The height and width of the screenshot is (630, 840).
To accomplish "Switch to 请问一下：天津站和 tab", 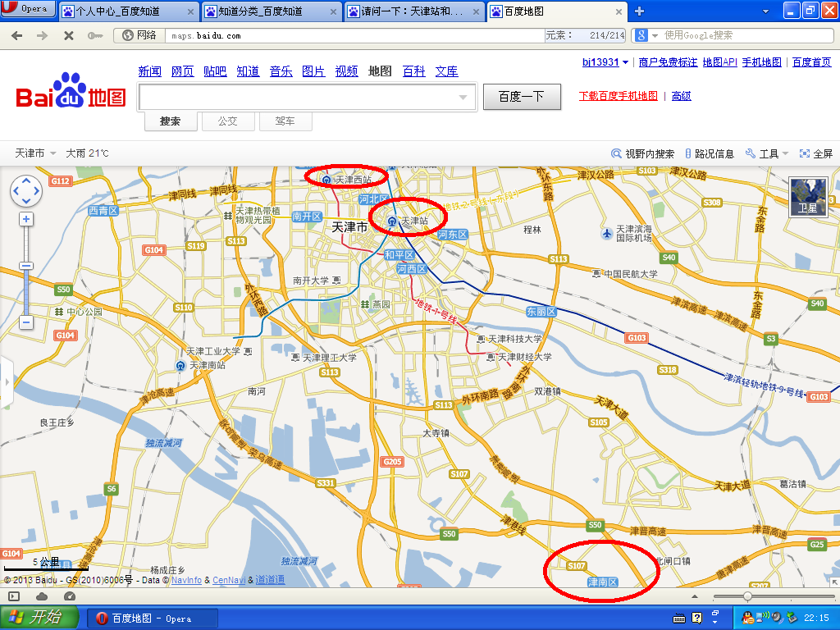I will click(414, 11).
